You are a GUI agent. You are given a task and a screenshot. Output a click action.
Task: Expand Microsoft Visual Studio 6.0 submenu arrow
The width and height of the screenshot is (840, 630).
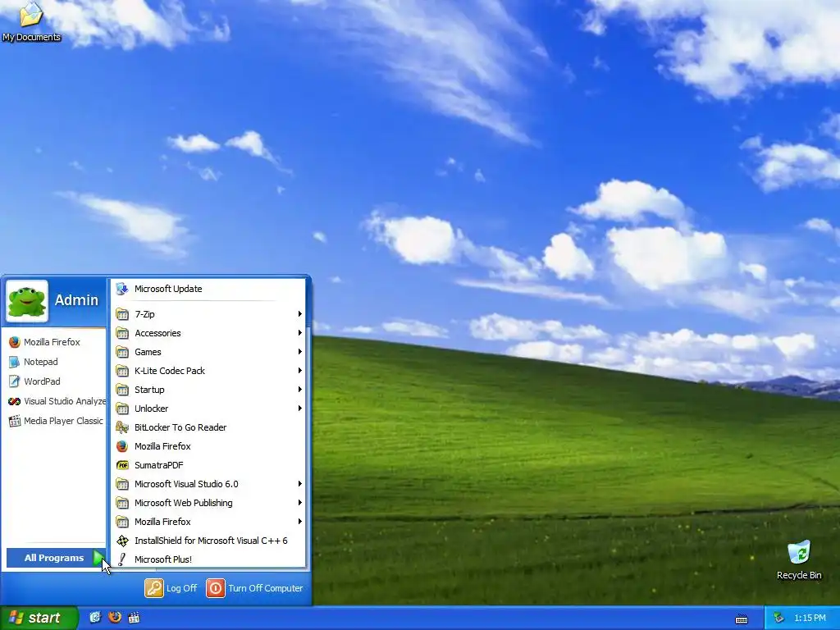[300, 484]
